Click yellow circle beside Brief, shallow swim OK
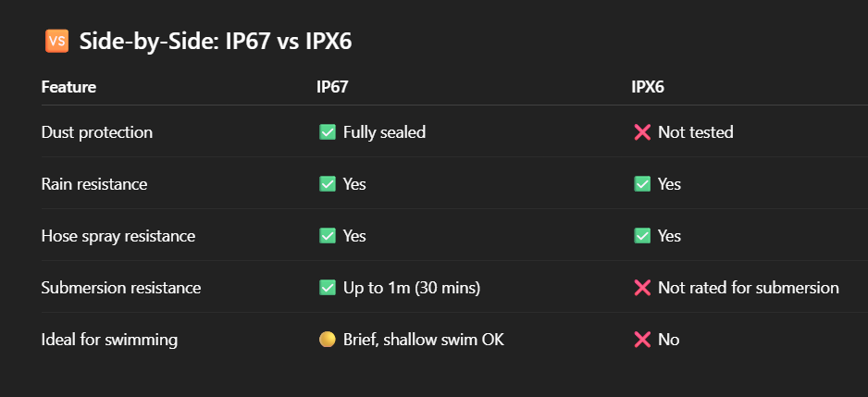 (328, 340)
